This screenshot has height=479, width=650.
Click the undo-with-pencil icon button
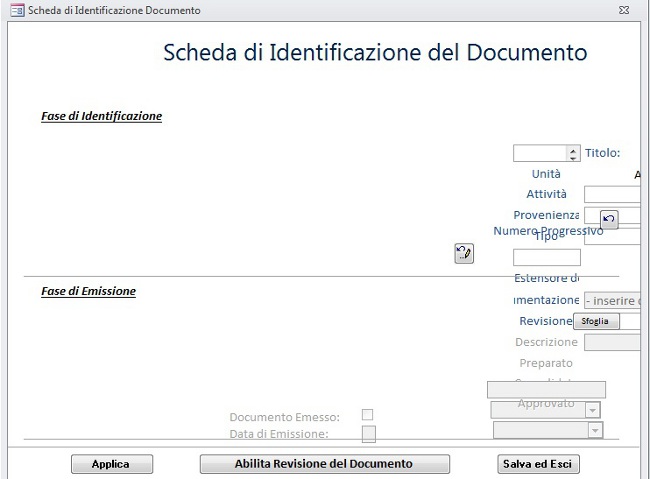[463, 253]
